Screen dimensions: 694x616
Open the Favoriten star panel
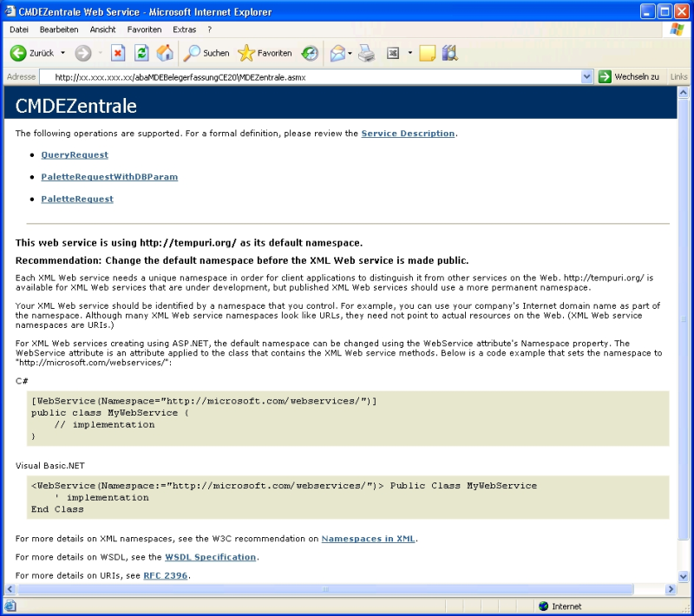tap(265, 54)
